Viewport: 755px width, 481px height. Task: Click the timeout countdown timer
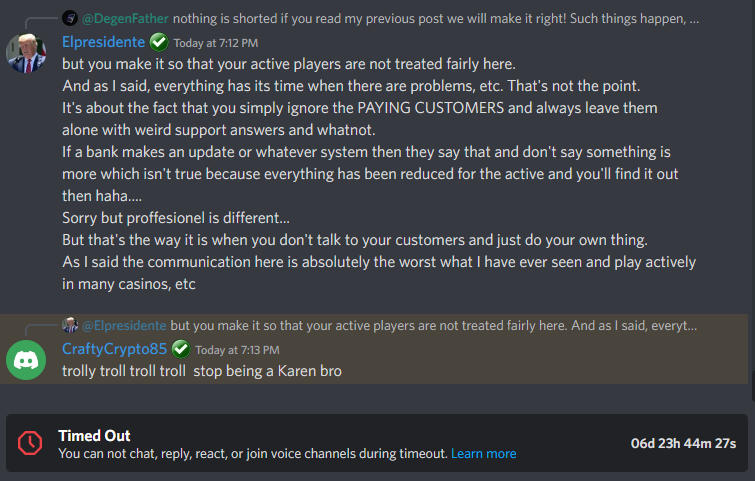point(683,443)
